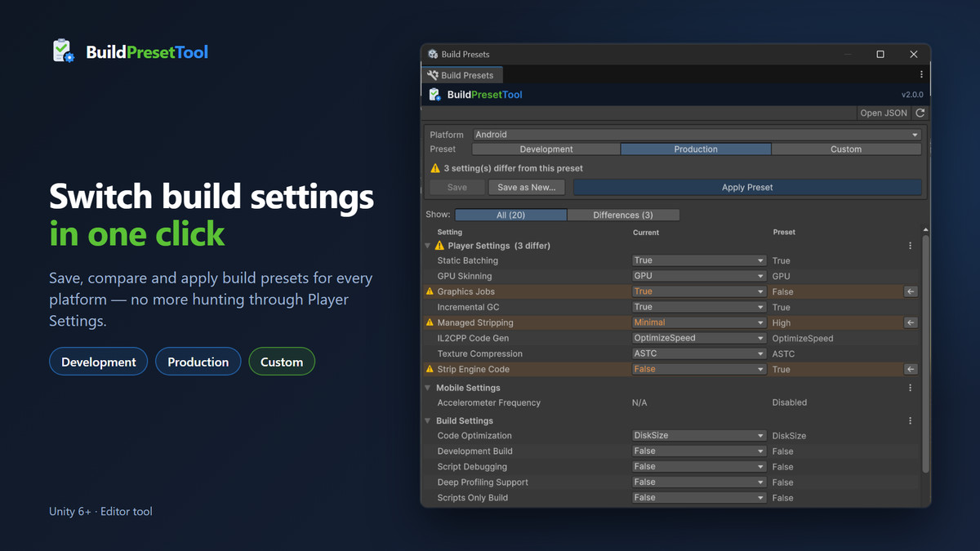Click the Disabled preset value for Accelerometer
This screenshot has width=980, height=551.
pos(790,402)
